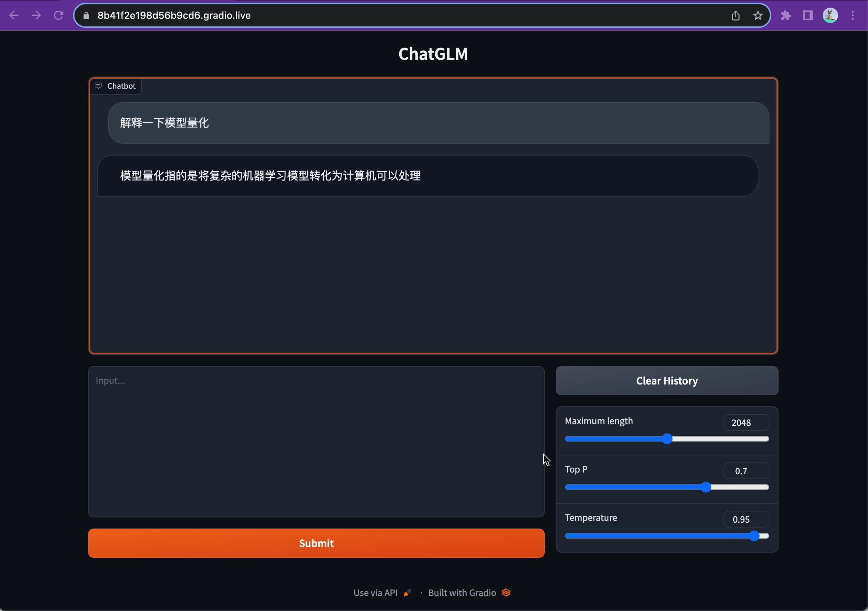The height and width of the screenshot is (611, 868).
Task: Click the Top P label
Action: tap(576, 469)
